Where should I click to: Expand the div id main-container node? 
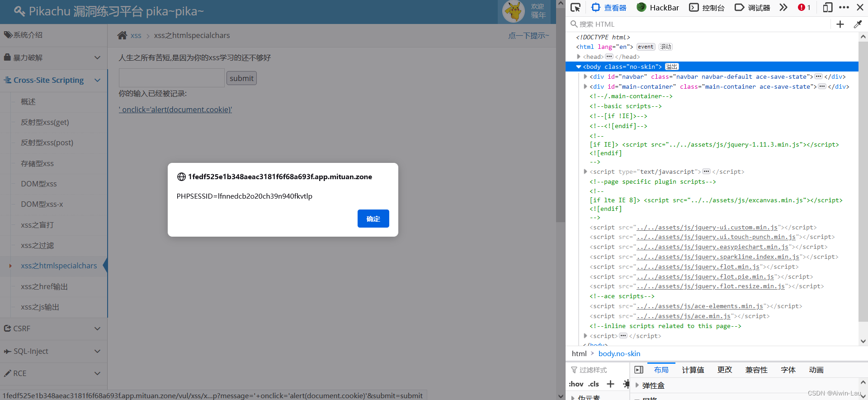pyautogui.click(x=585, y=86)
